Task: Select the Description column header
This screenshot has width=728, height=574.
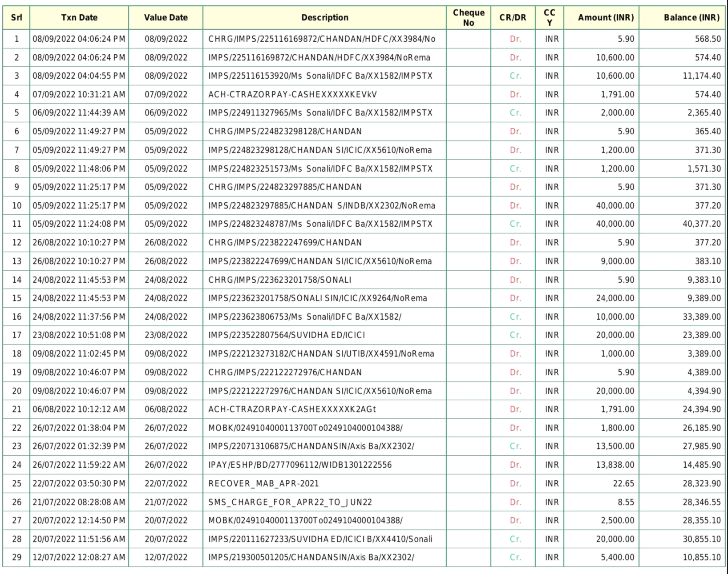Action: click(x=324, y=18)
